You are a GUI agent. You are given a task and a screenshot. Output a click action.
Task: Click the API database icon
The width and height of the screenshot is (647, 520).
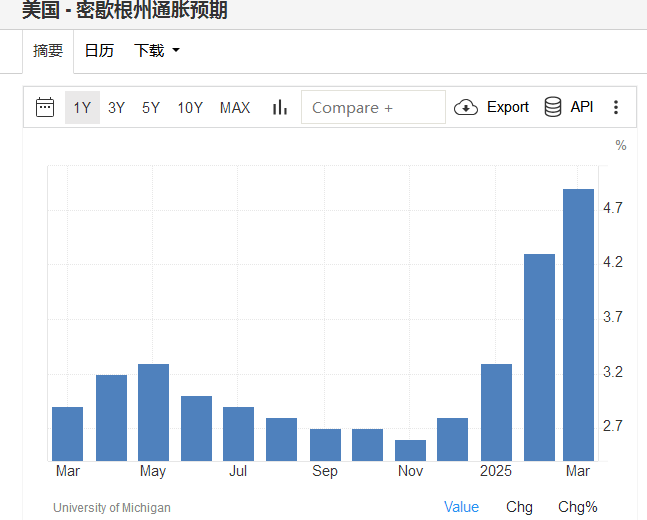(553, 107)
